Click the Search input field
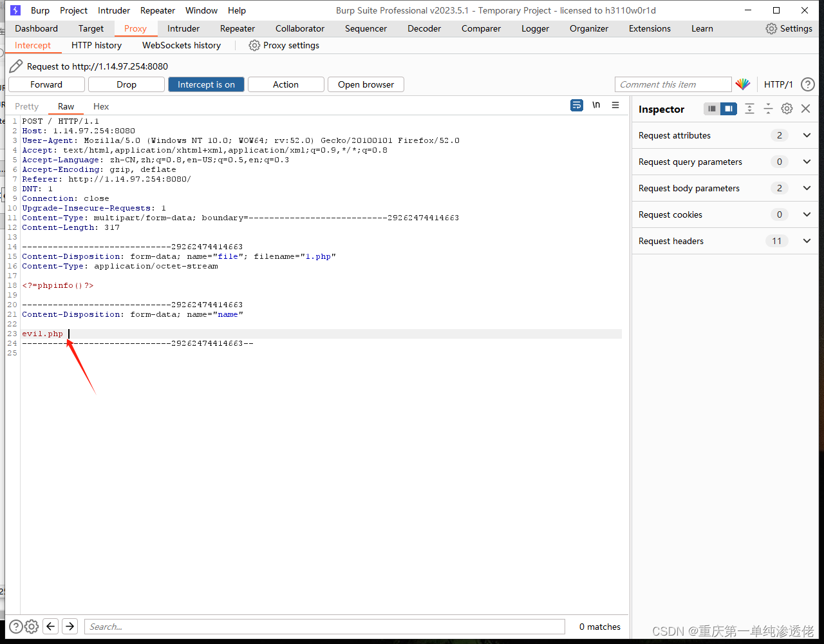 324,627
